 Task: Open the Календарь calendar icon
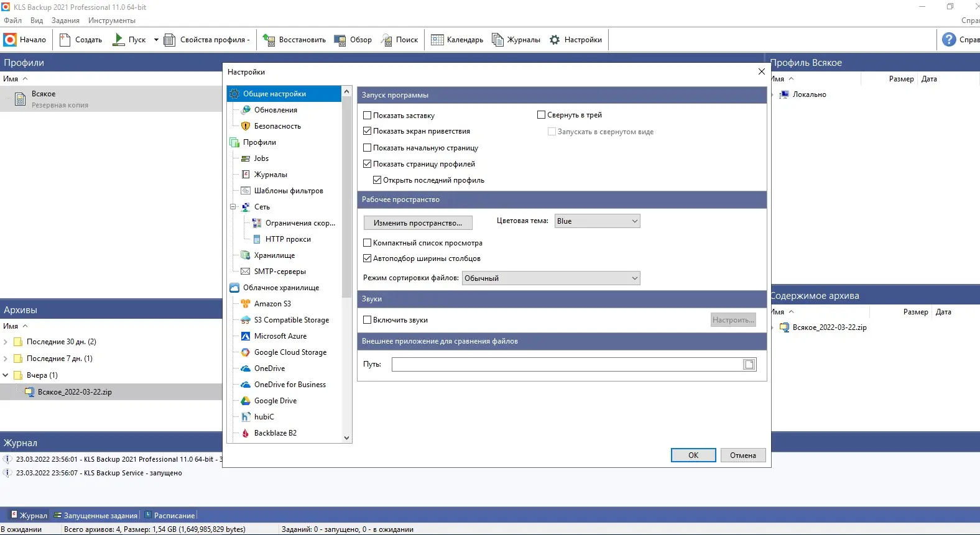[x=437, y=40]
